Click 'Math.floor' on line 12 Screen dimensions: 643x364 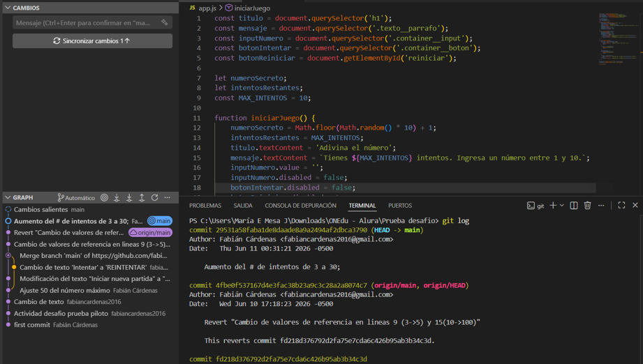coord(316,128)
